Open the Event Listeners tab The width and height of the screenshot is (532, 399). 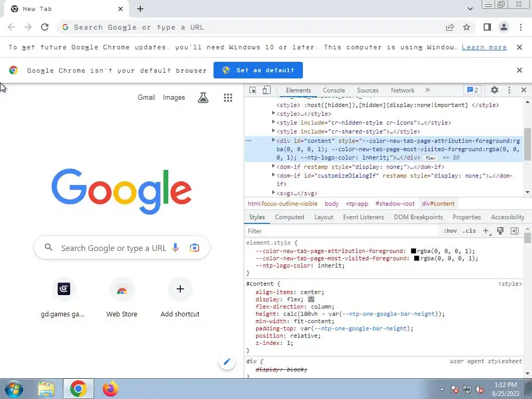pos(363,217)
